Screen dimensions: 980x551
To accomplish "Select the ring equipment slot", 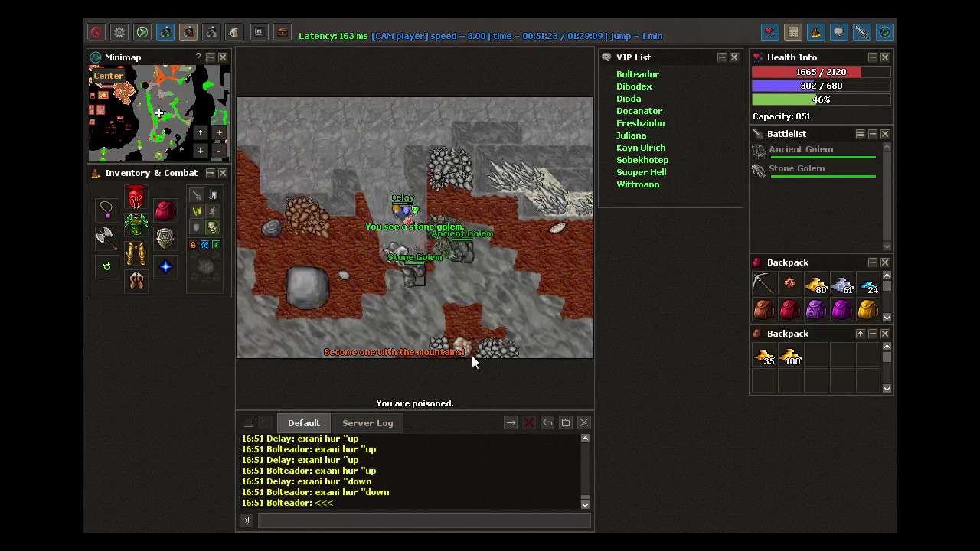I will (106, 266).
